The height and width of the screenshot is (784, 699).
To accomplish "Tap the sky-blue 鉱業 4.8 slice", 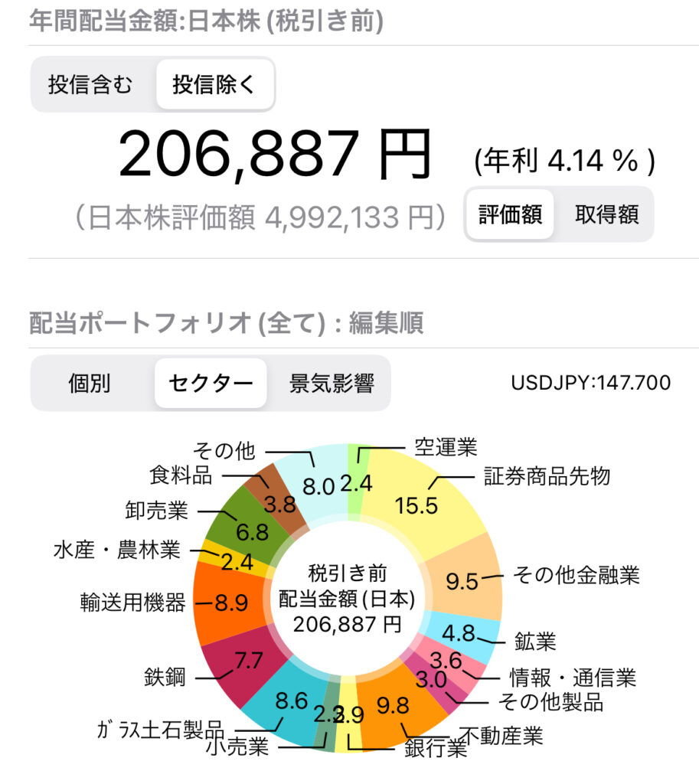I will pyautogui.click(x=462, y=632).
